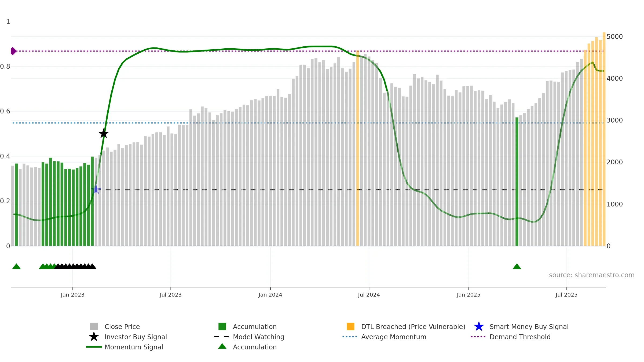
Task: Click the Jul 2025 axis label
Action: (x=566, y=295)
